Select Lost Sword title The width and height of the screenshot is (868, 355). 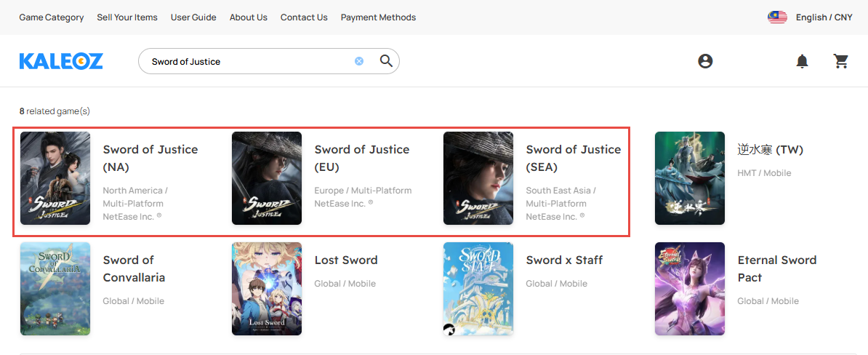click(x=346, y=260)
